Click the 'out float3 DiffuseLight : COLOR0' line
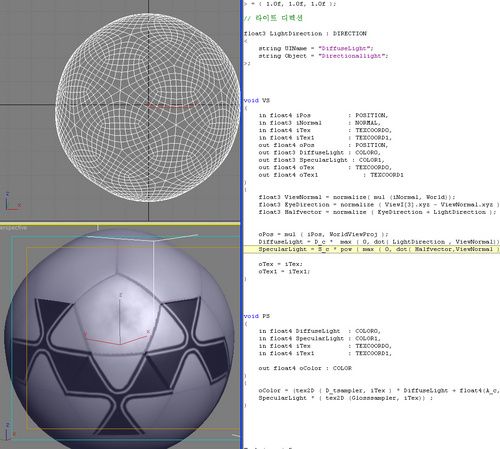The image size is (500, 449). click(320, 152)
